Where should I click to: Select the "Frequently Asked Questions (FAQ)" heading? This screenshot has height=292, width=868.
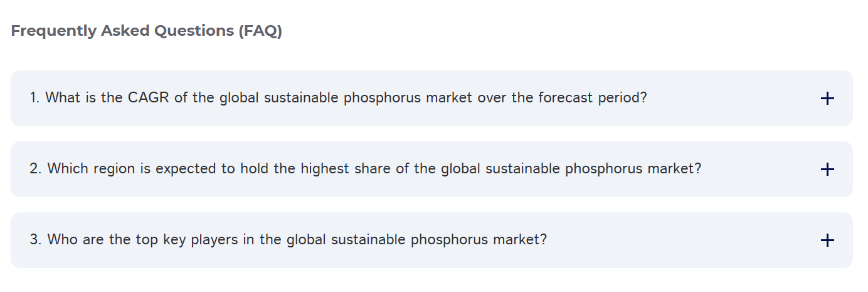(x=147, y=31)
